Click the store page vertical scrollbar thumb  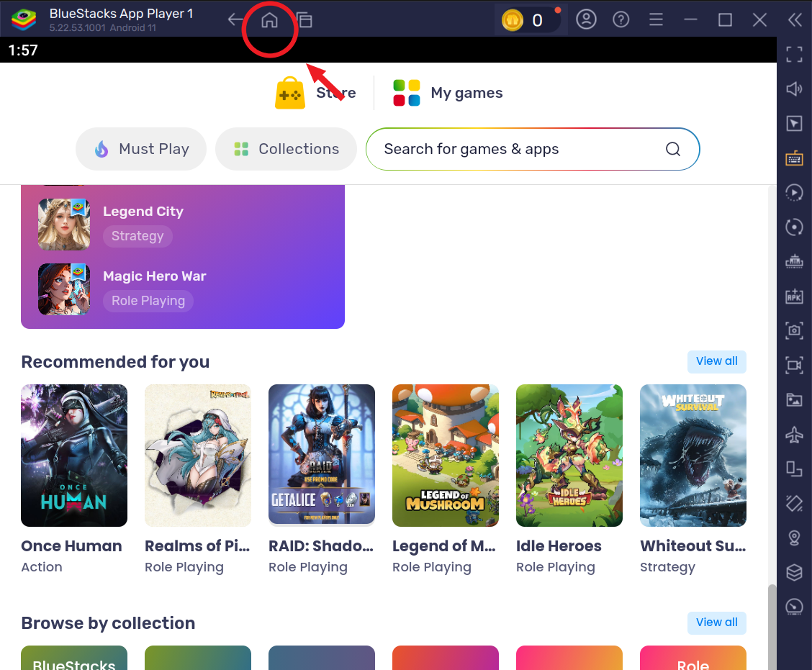772,627
